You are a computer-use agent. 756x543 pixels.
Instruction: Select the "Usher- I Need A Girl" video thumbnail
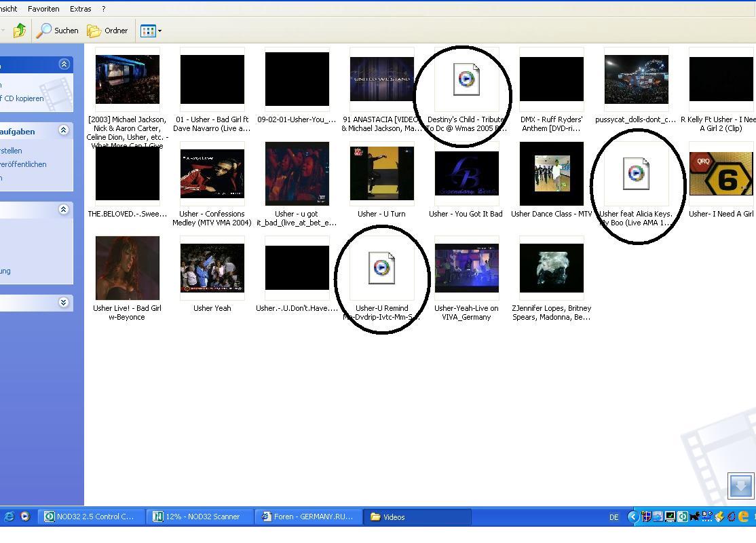pyautogui.click(x=721, y=174)
